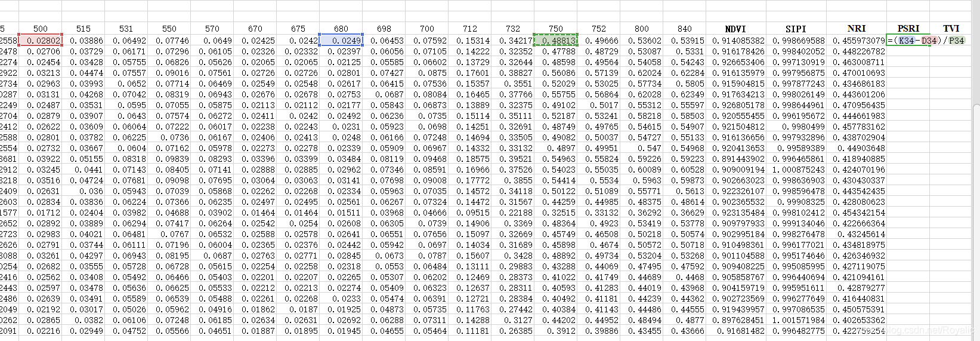Select the column header labeled 500
980x341 pixels.
coord(41,29)
